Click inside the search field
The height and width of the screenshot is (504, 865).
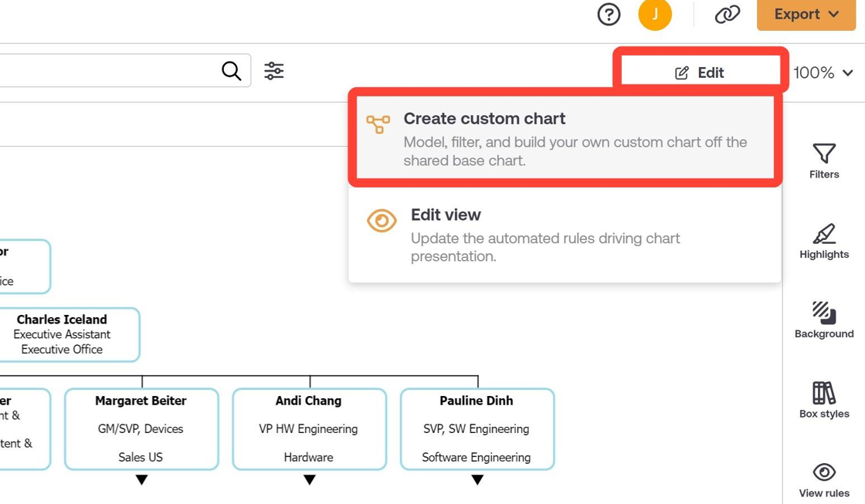pos(116,70)
